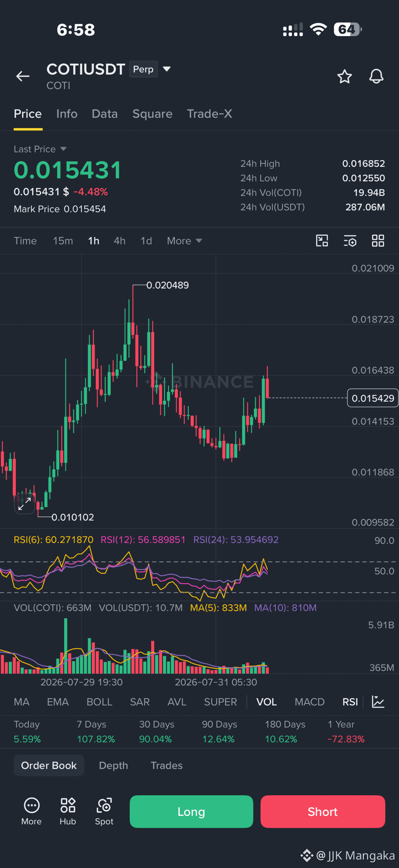Image resolution: width=399 pixels, height=868 pixels.
Task: Select the 4h timeframe
Action: click(x=120, y=241)
